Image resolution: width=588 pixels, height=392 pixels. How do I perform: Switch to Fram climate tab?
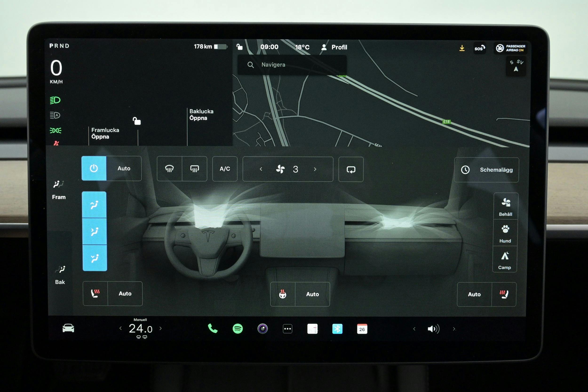click(x=59, y=190)
